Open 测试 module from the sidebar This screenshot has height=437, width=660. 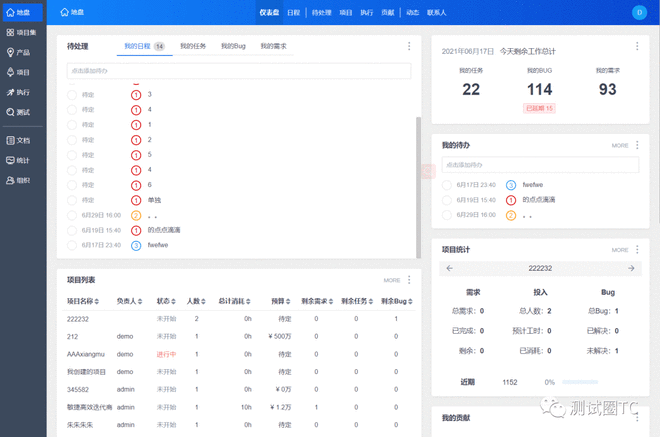[22, 112]
